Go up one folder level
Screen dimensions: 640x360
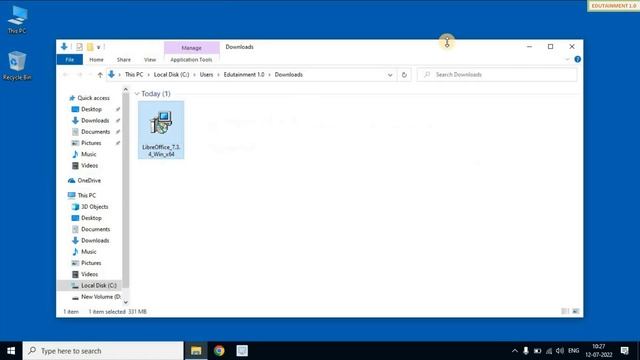100,75
